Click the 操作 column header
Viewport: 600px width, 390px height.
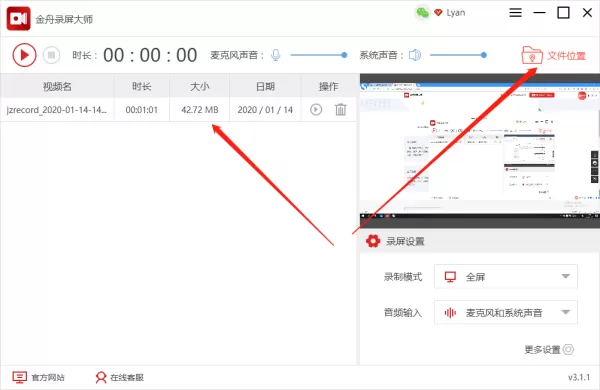pyautogui.click(x=329, y=86)
